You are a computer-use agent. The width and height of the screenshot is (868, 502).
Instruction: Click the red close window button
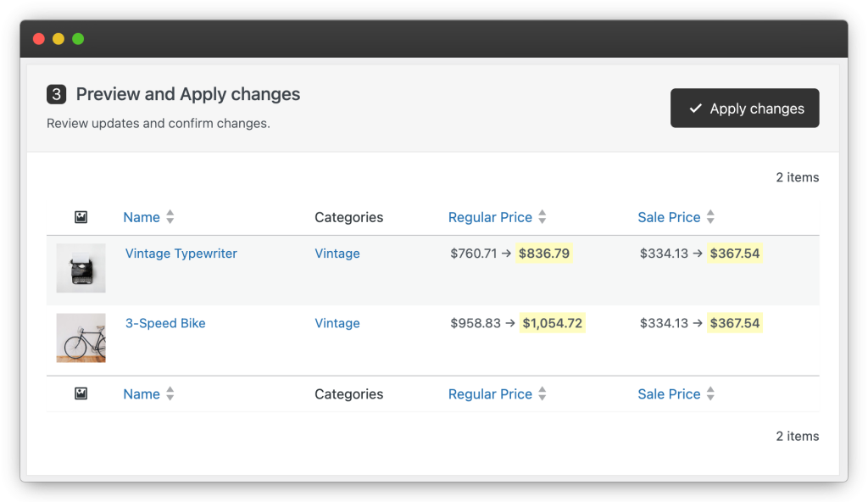39,39
